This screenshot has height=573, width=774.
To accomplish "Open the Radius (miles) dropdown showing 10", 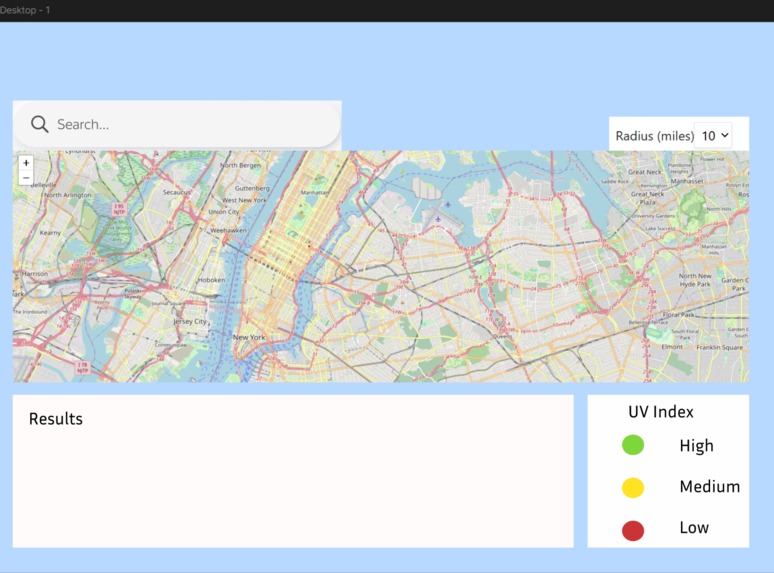I will (x=713, y=136).
